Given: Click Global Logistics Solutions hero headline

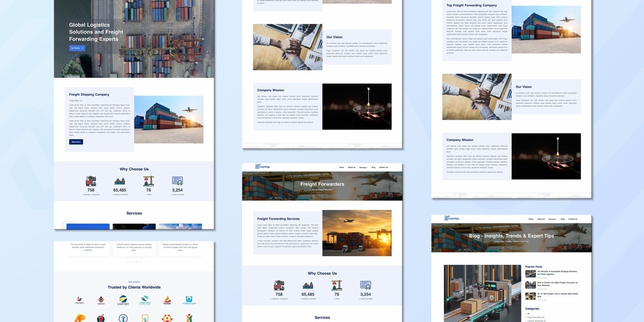Looking at the screenshot, I should (96, 32).
